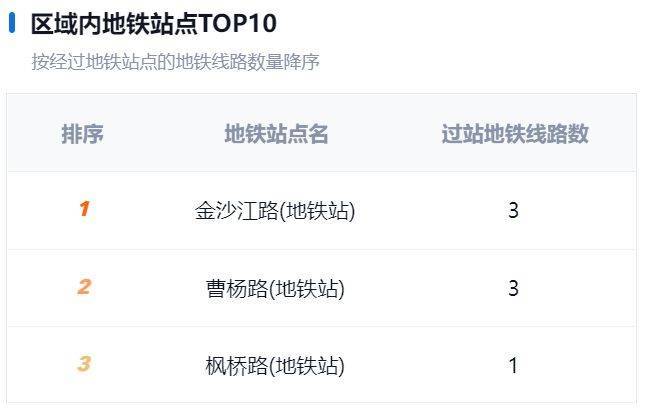Sort by the 排序 column header
The image size is (659, 410).
(x=83, y=134)
